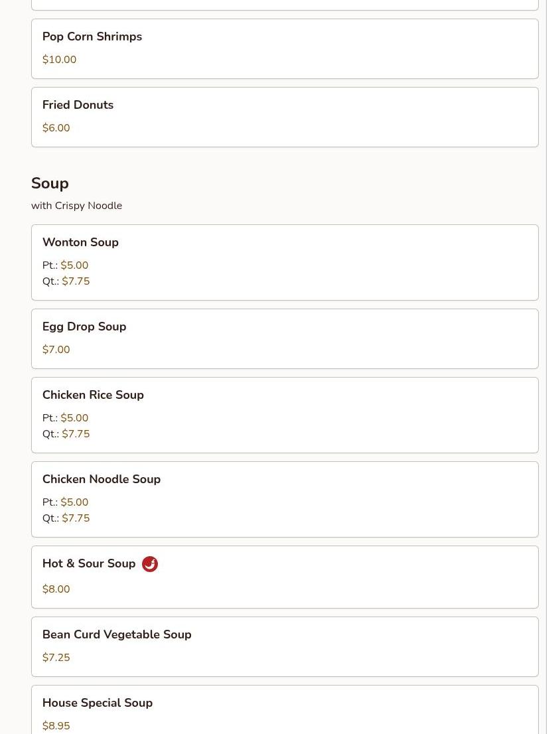The height and width of the screenshot is (734, 560).
Task: Click the Egg Drop Soup $7.00 price
Action: [x=56, y=350]
